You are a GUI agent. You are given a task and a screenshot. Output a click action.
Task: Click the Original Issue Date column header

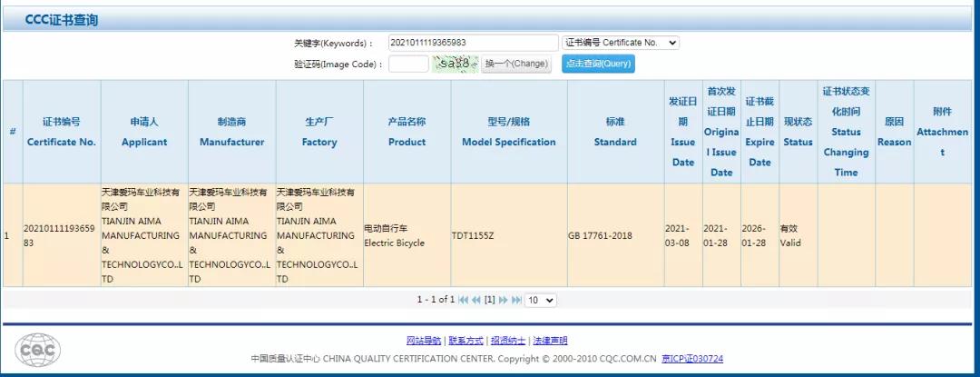click(721, 132)
